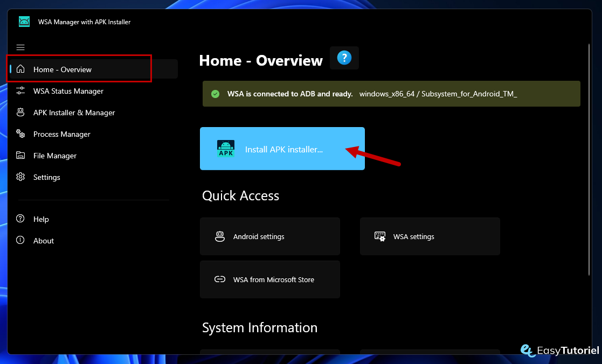Open the Help label in sidebar
Viewport: 602px width, 364px height.
pyautogui.click(x=41, y=219)
